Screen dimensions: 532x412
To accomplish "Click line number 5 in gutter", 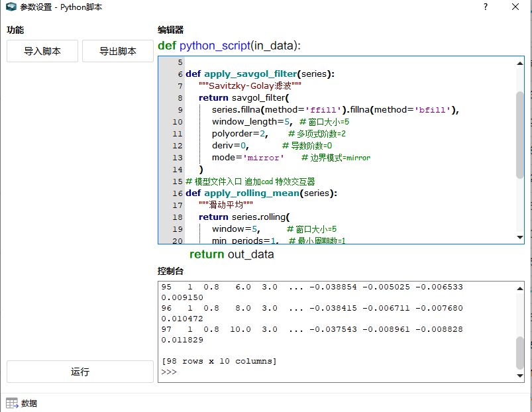I will pos(180,62).
